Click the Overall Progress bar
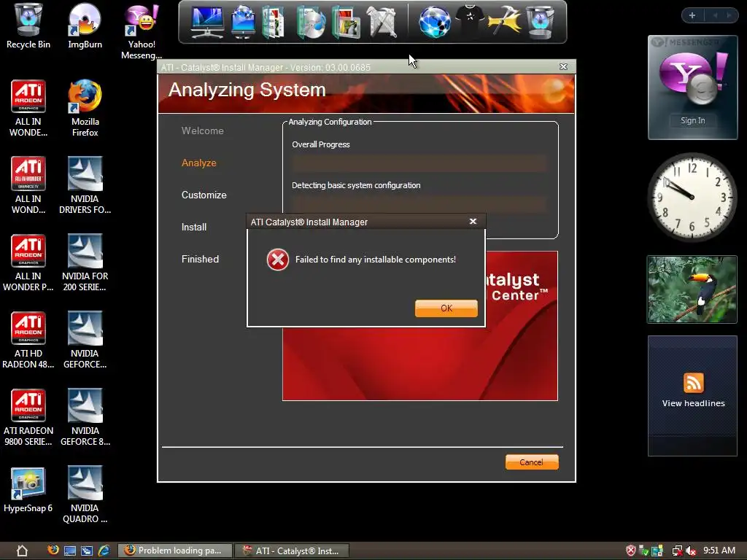The width and height of the screenshot is (747, 560). point(419,163)
